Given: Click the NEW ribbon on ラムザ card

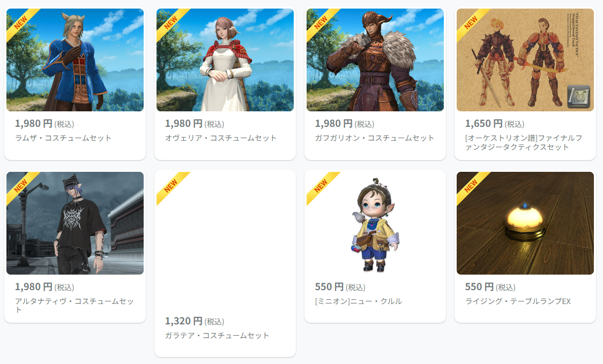Looking at the screenshot, I should (21, 23).
